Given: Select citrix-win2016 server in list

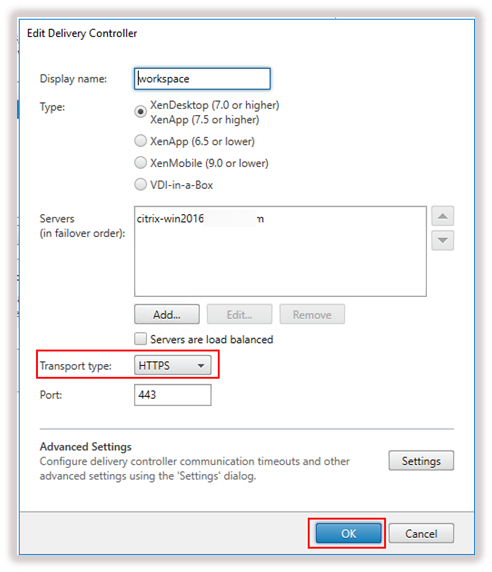Looking at the screenshot, I should (x=200, y=219).
